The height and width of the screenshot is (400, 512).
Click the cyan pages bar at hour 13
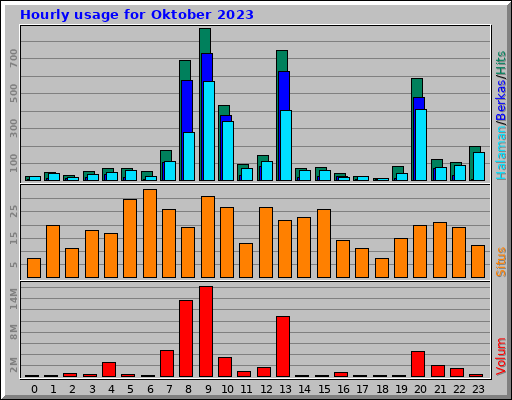286,145
